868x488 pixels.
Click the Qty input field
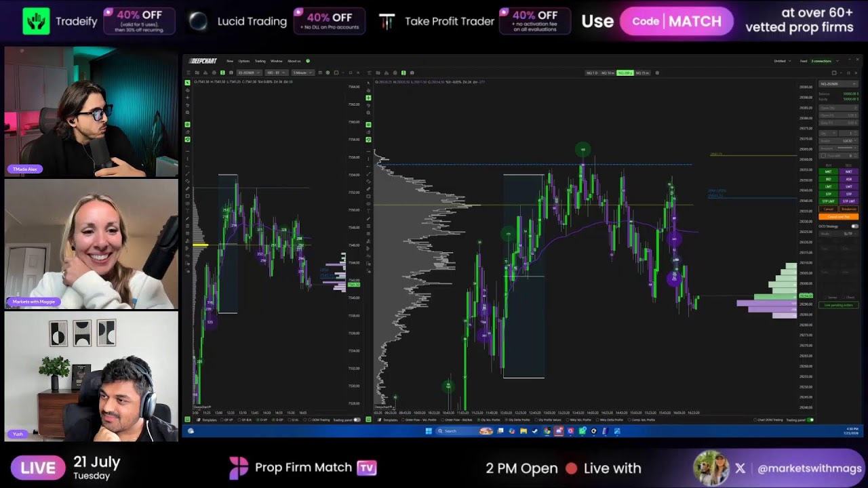(x=849, y=134)
